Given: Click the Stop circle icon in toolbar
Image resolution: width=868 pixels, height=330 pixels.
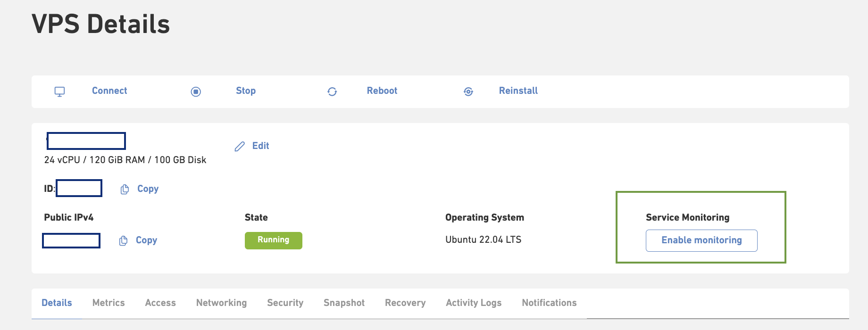Looking at the screenshot, I should tap(196, 91).
